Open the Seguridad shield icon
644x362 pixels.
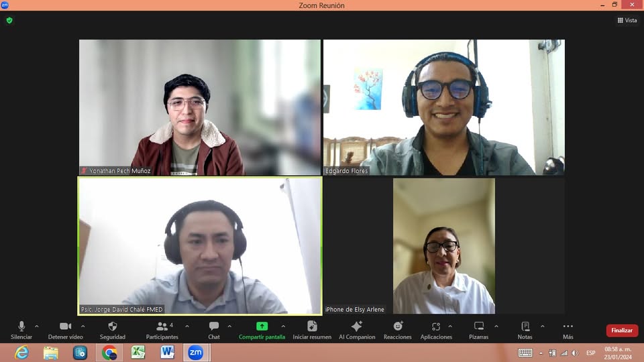coord(113,326)
